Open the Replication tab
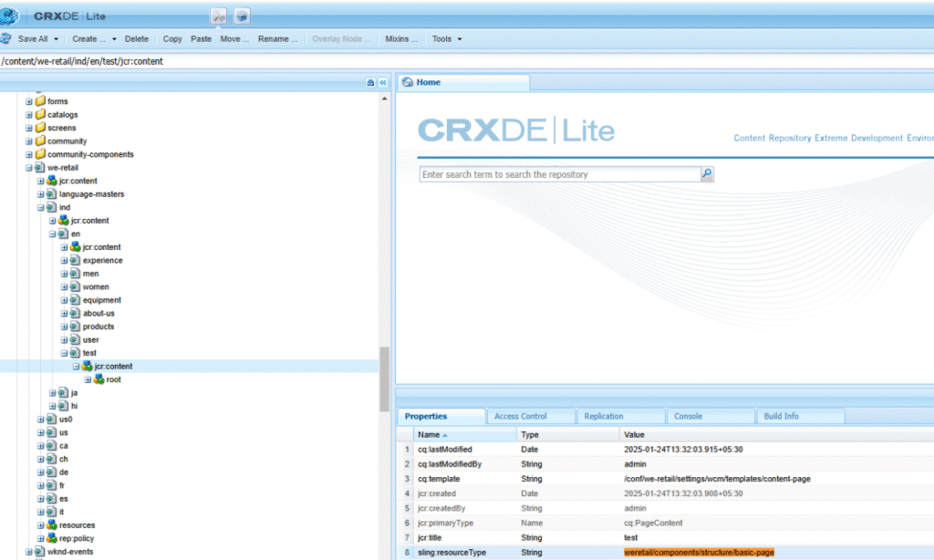The width and height of the screenshot is (934, 560). (x=620, y=417)
